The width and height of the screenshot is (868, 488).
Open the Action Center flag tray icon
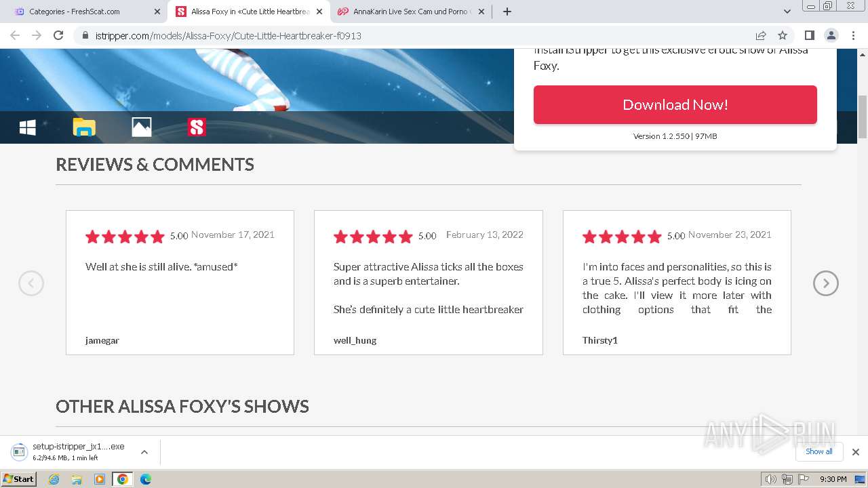point(804,479)
